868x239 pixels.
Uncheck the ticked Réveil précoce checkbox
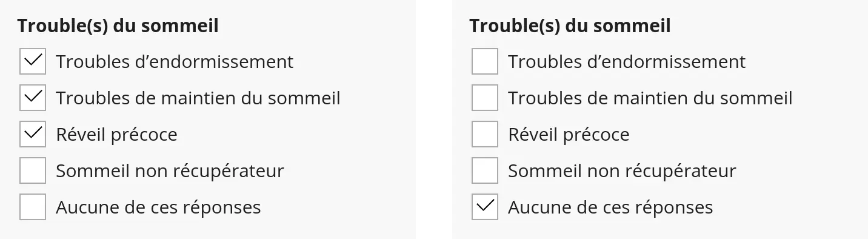pyautogui.click(x=33, y=134)
